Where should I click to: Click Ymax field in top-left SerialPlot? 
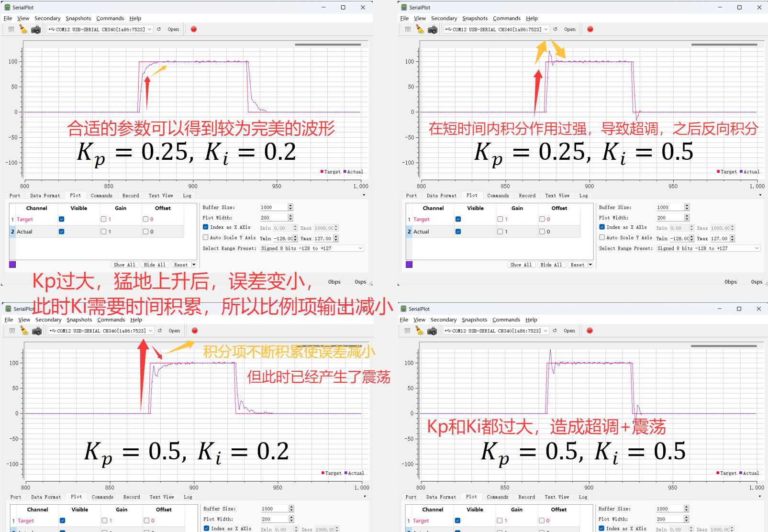[x=326, y=238]
